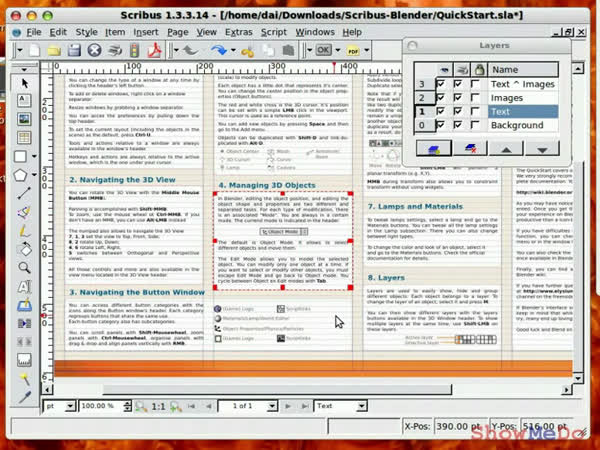Choose the Insert Image Frame tool
Screen dimensions: 600x450
coord(24,119)
